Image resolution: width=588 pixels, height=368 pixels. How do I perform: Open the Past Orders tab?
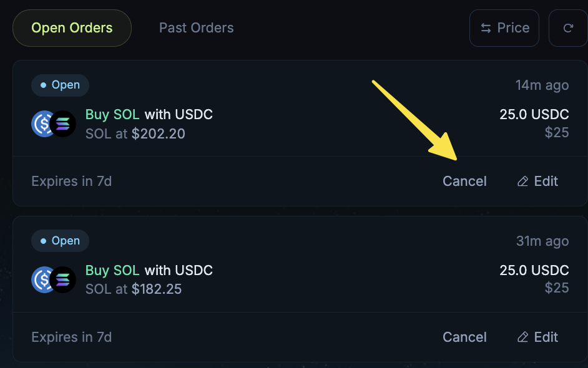(x=196, y=28)
